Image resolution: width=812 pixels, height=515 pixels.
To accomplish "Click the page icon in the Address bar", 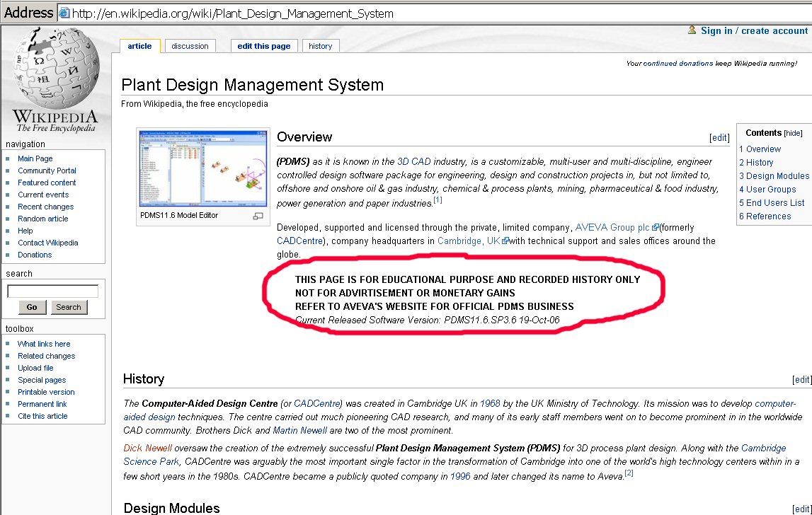I will click(64, 13).
